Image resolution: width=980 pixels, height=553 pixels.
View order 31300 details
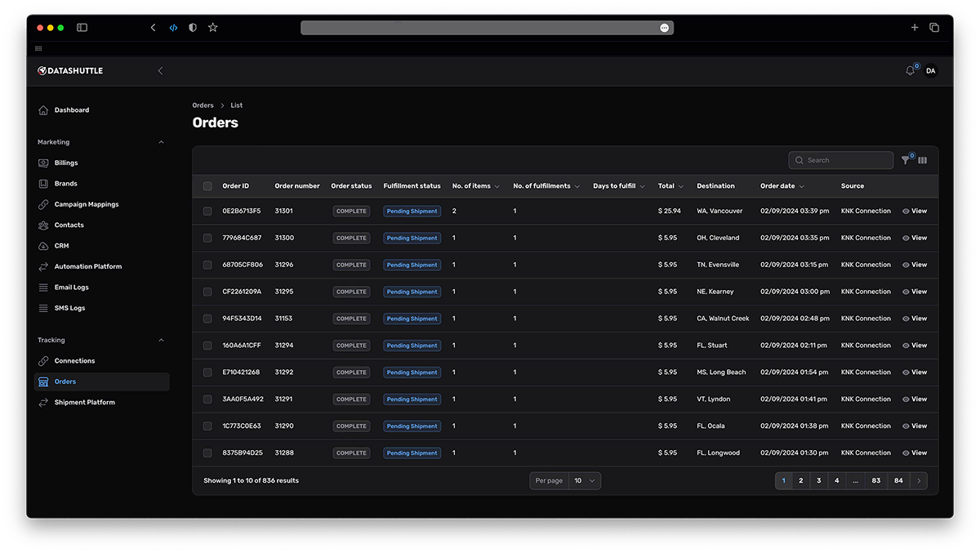click(915, 239)
